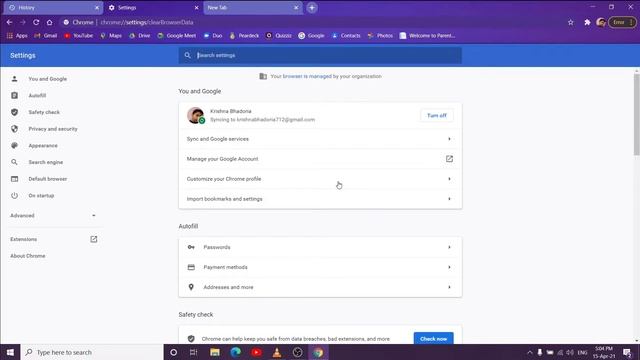Image resolution: width=640 pixels, height=360 pixels.
Task: Open Extensions external link icon
Action: (93, 239)
